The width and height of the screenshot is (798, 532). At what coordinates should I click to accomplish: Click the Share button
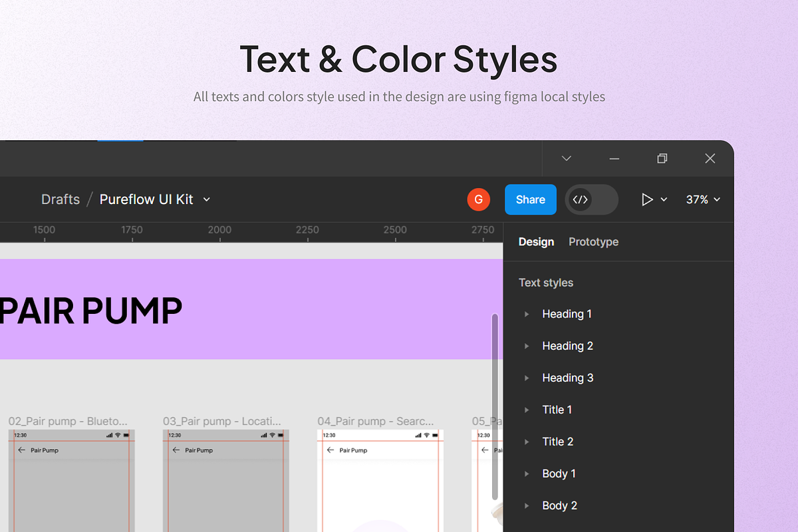tap(530, 199)
